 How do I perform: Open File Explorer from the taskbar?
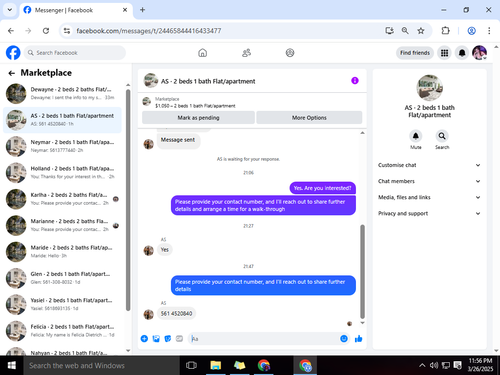216,365
